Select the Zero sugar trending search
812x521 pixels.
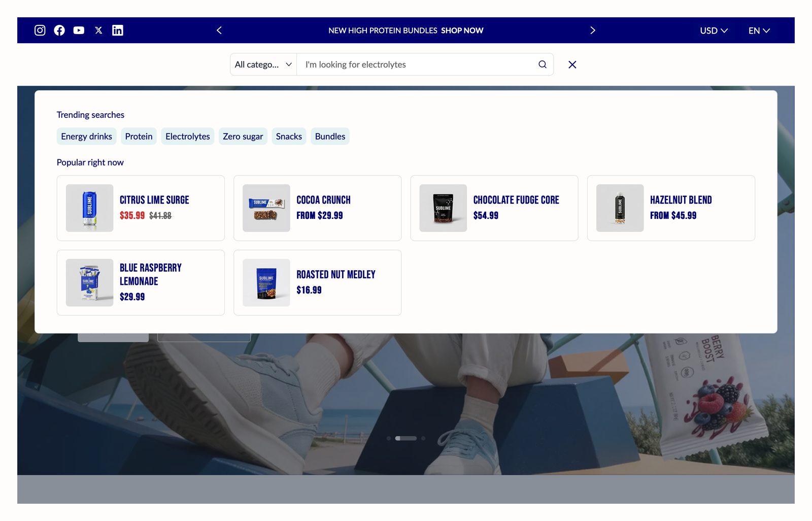tap(243, 136)
